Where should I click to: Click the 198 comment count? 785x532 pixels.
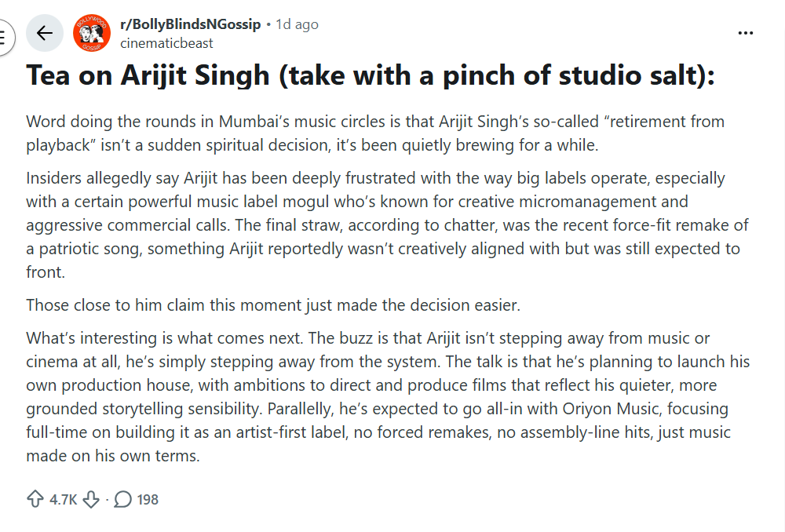tap(148, 499)
